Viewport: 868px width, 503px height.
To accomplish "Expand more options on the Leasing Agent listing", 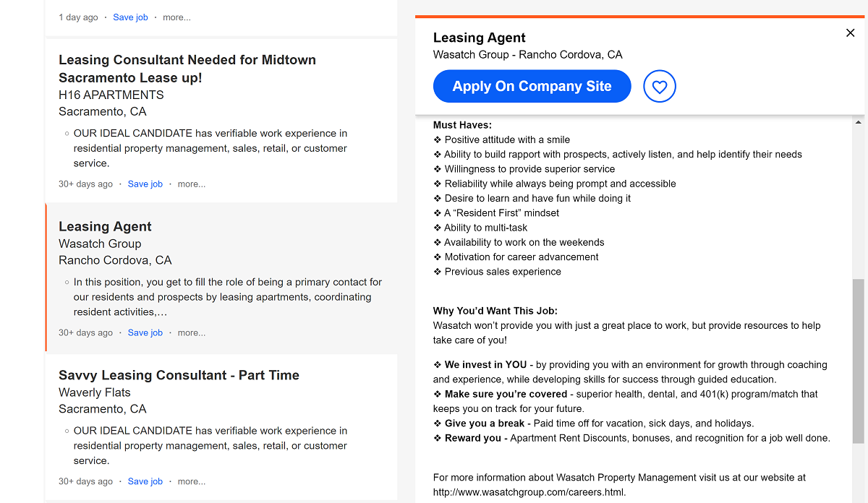I will click(191, 332).
